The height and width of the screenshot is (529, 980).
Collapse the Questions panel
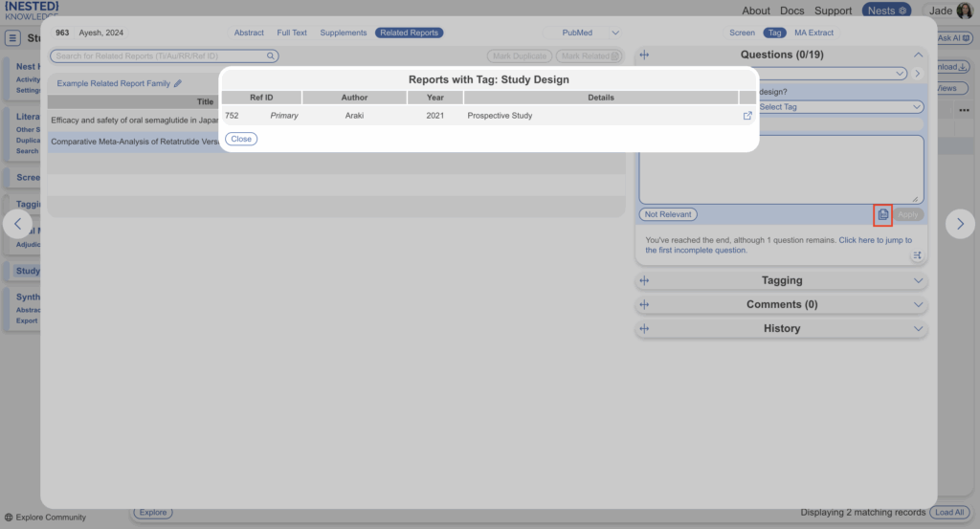(919, 55)
